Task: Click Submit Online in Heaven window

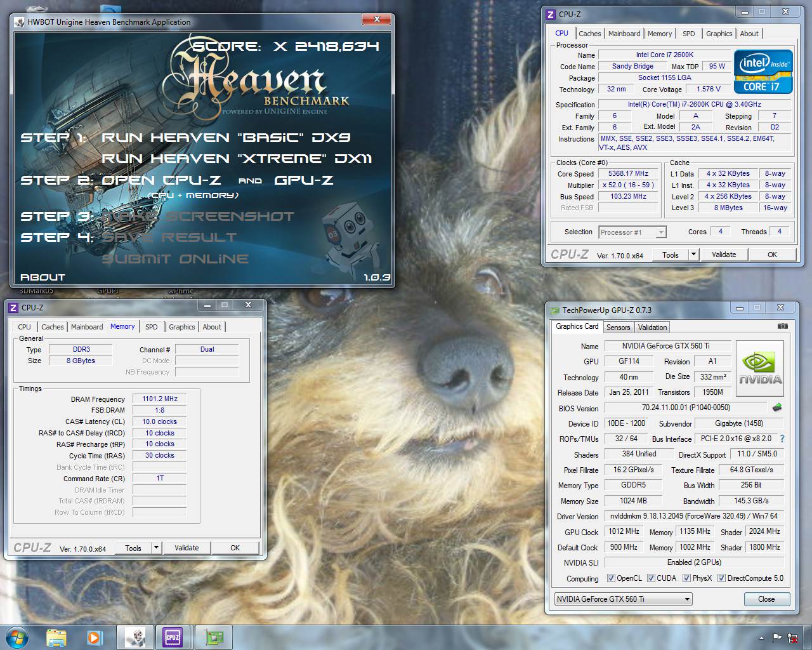Action: point(175,259)
